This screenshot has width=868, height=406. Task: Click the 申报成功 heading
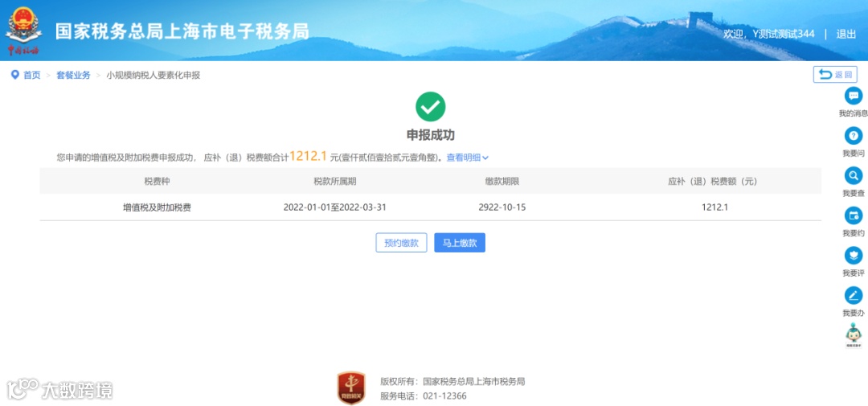tap(430, 136)
